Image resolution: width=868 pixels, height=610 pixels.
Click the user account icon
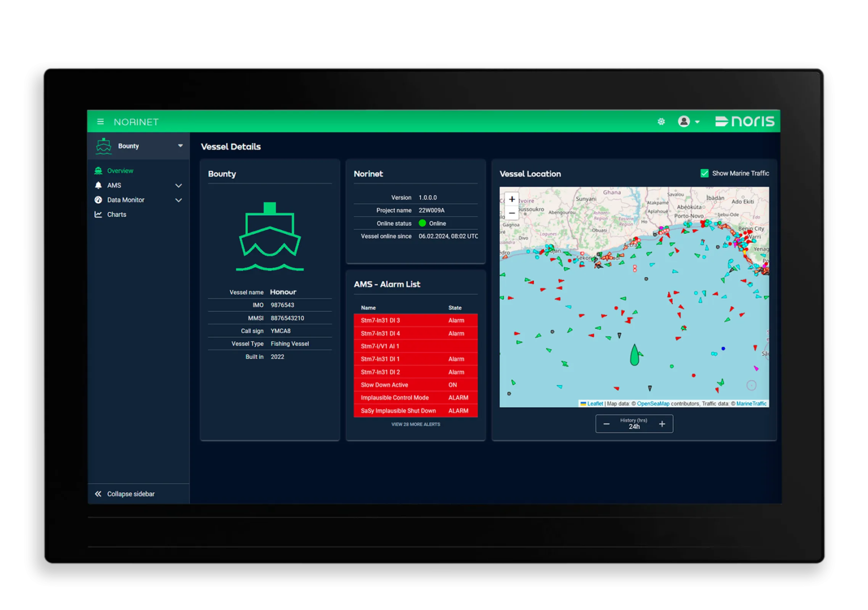point(684,121)
